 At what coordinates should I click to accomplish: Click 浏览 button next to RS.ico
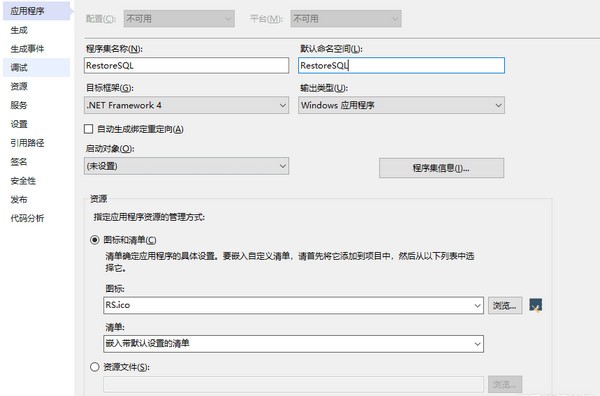tap(505, 305)
